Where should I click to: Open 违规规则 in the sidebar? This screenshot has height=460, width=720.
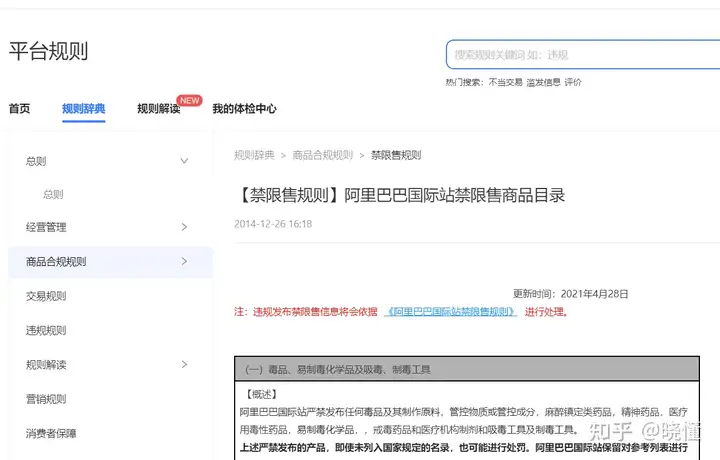pyautogui.click(x=46, y=330)
